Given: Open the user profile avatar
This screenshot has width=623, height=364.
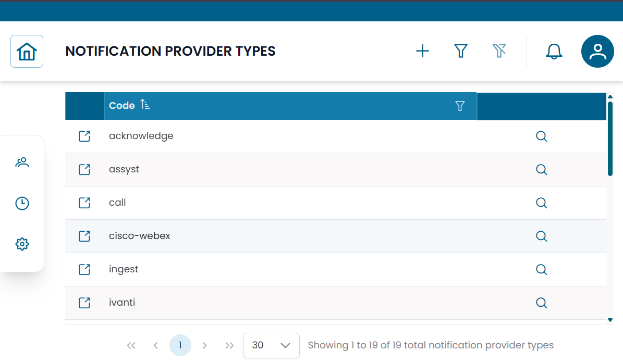Looking at the screenshot, I should pos(597,51).
